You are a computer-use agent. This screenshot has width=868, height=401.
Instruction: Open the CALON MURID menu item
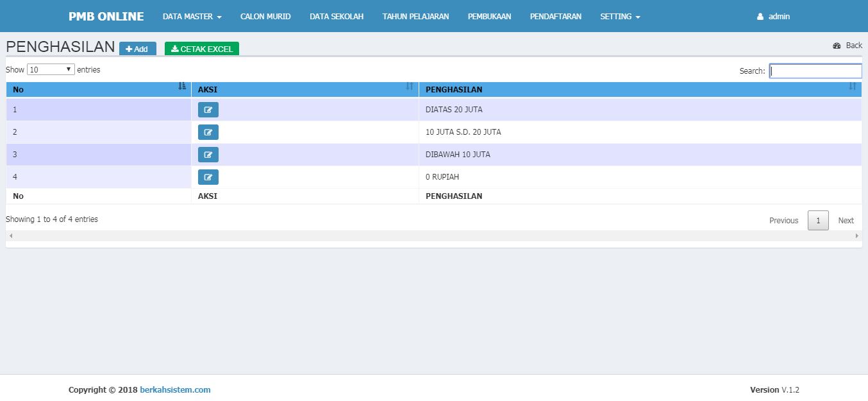[265, 16]
